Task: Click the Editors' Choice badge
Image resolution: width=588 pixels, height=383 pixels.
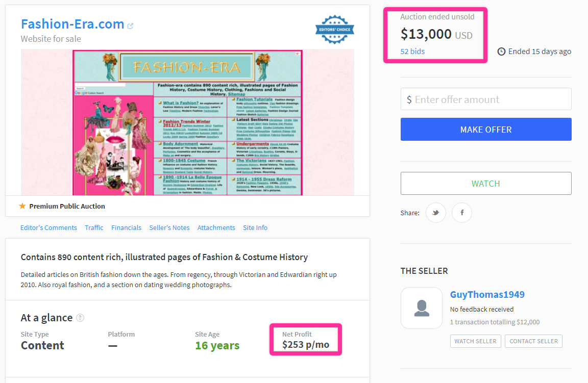Action: tap(334, 29)
